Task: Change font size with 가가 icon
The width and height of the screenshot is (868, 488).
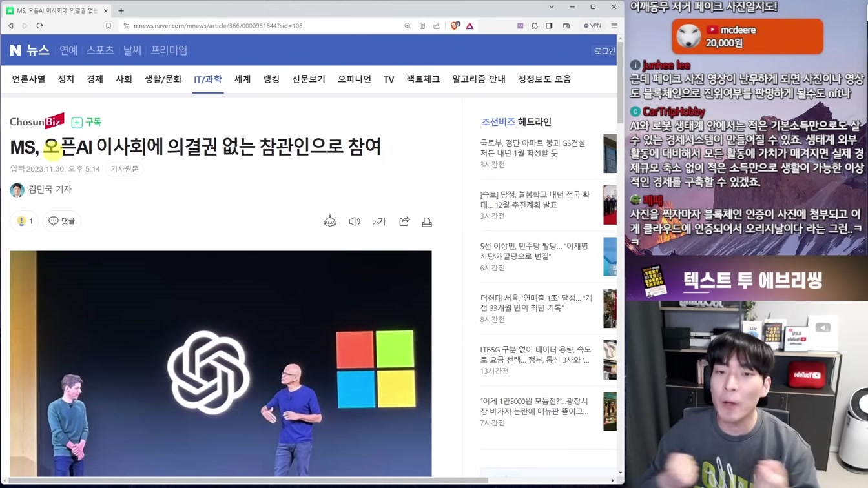Action: pyautogui.click(x=379, y=221)
